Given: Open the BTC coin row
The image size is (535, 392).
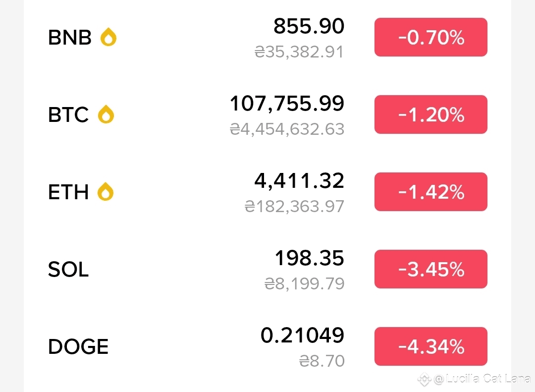Looking at the screenshot, I should (267, 114).
